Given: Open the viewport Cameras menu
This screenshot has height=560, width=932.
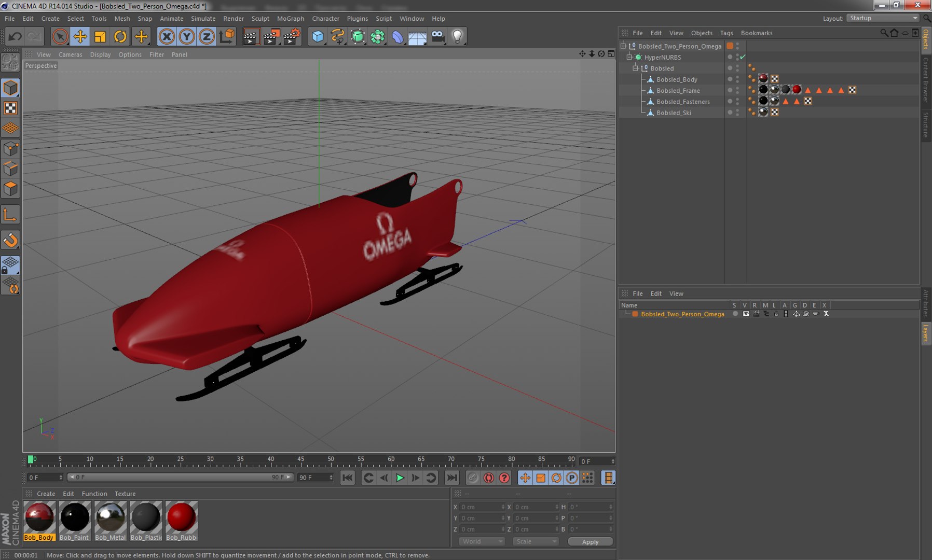Looking at the screenshot, I should [71, 54].
